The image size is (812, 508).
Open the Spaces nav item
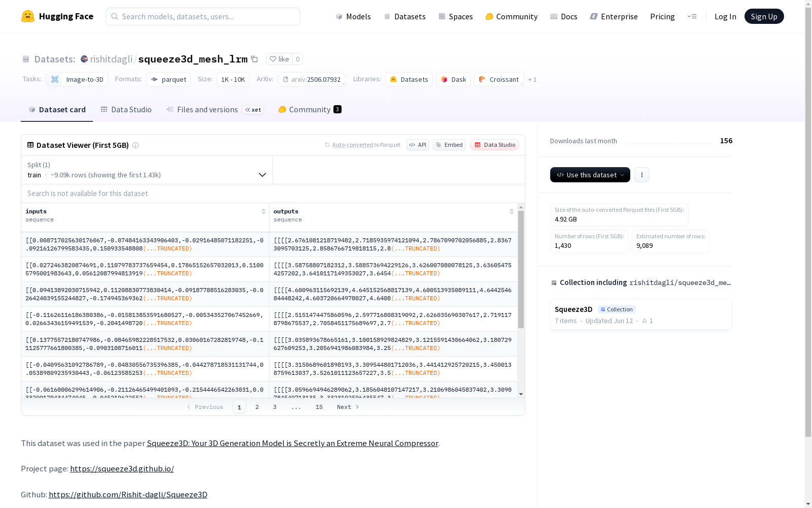[456, 16]
